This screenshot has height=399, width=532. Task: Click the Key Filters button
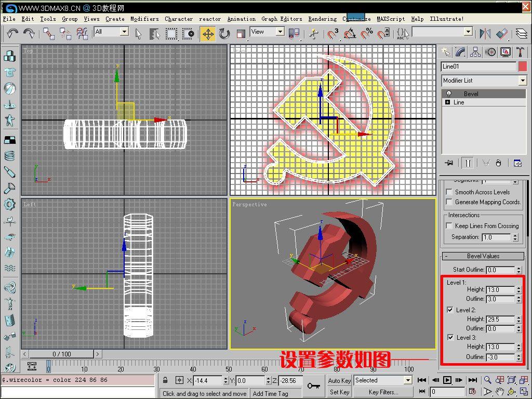(x=383, y=392)
